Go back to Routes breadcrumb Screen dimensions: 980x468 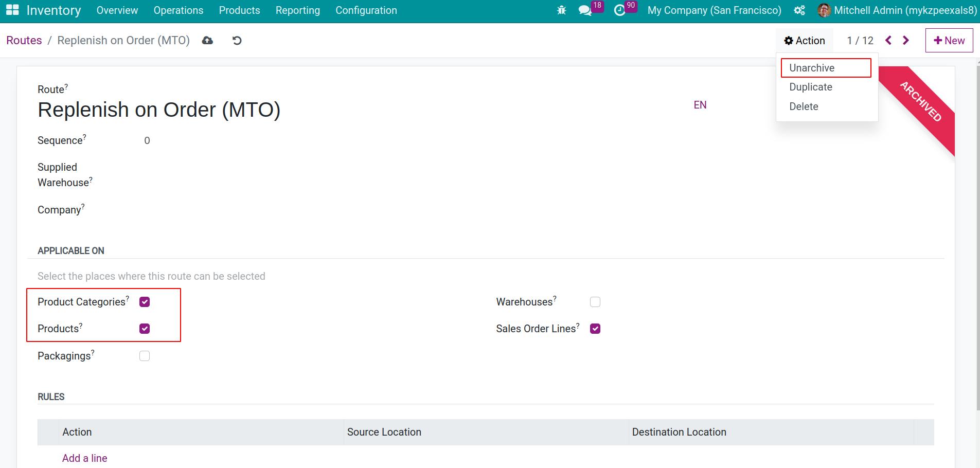click(24, 41)
